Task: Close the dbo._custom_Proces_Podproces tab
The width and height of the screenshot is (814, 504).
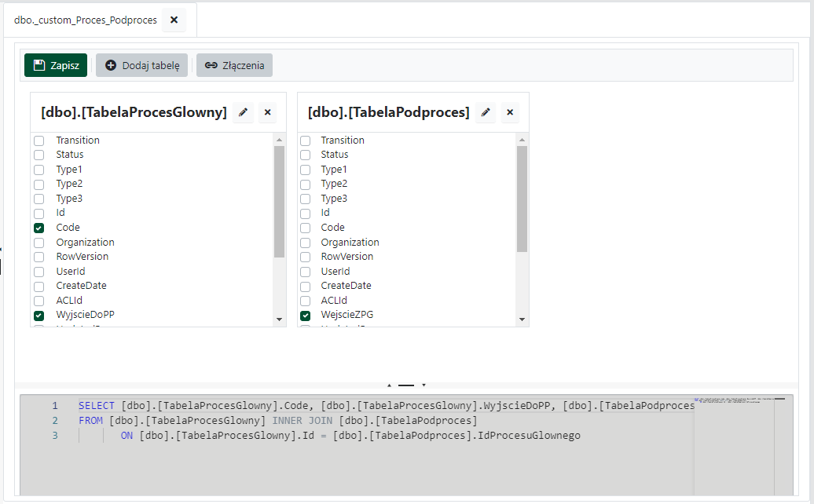Action: click(x=174, y=20)
